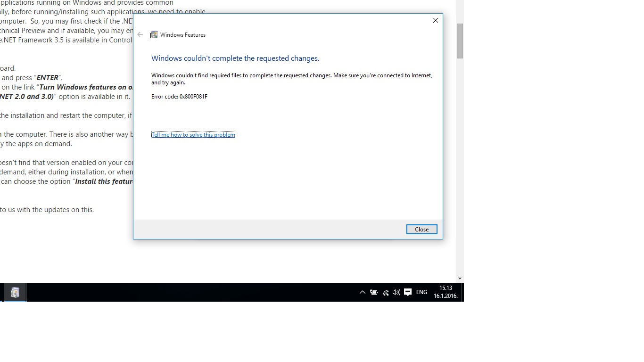
Task: Open the volume speaker tray icon
Action: point(396,292)
